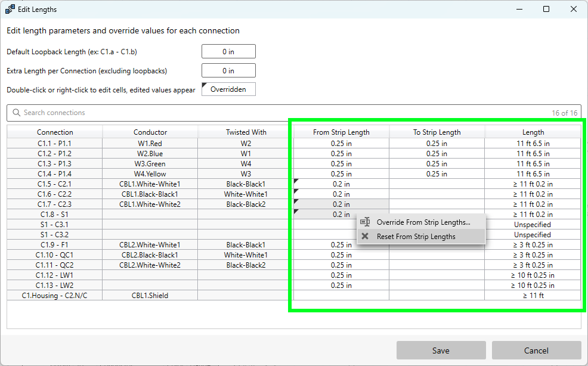This screenshot has height=366, width=588.
Task: Close the Edit Lengths window
Action: (x=573, y=9)
